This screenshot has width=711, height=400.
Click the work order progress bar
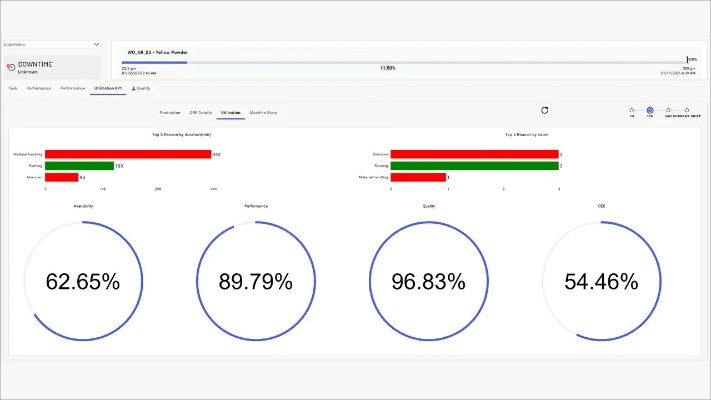[x=400, y=62]
